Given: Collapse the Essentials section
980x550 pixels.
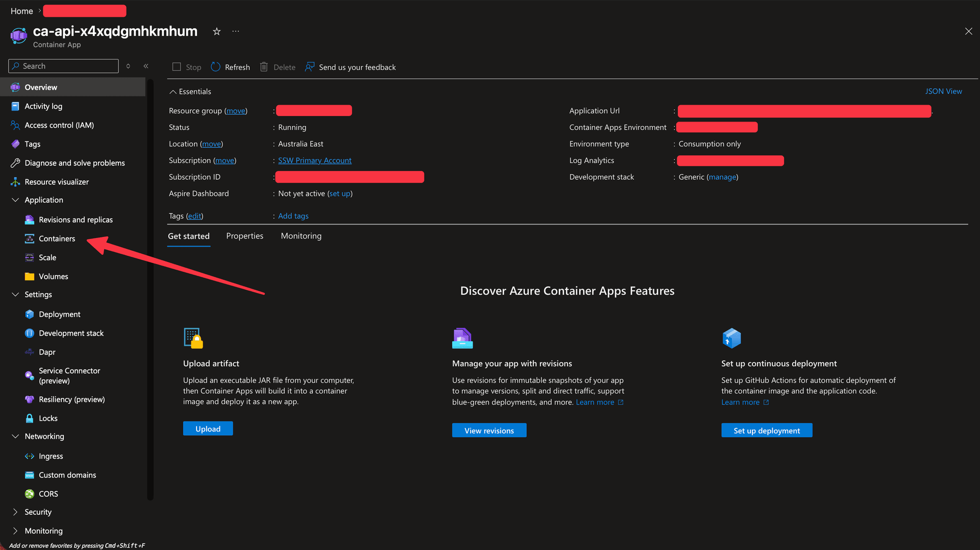Looking at the screenshot, I should click(x=173, y=92).
